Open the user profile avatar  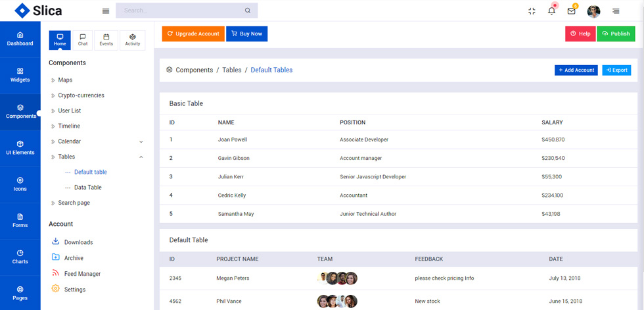pyautogui.click(x=593, y=11)
